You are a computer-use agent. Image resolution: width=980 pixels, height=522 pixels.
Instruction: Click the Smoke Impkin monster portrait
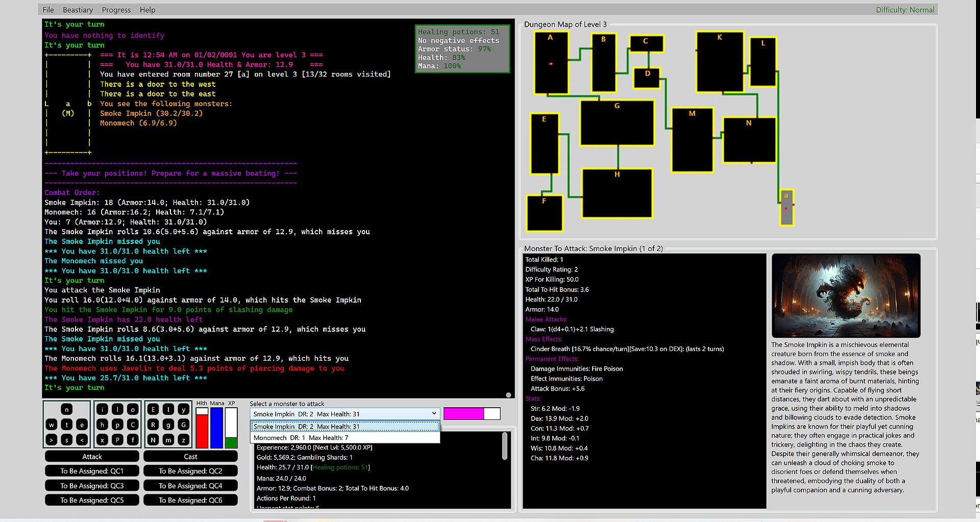[846, 296]
